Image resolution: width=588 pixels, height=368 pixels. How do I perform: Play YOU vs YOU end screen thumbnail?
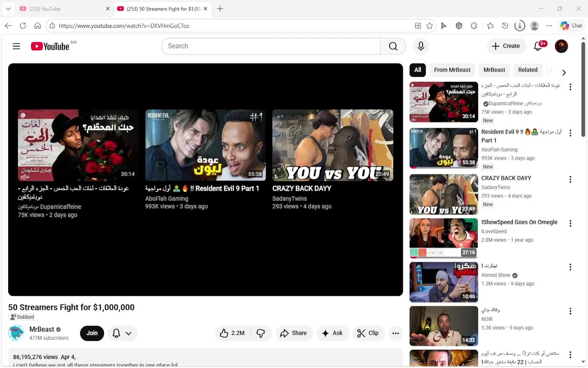(333, 145)
